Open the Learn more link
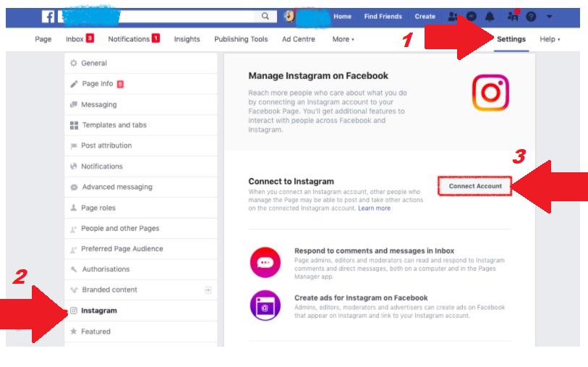Viewport: 588px width, 367px height. (374, 208)
